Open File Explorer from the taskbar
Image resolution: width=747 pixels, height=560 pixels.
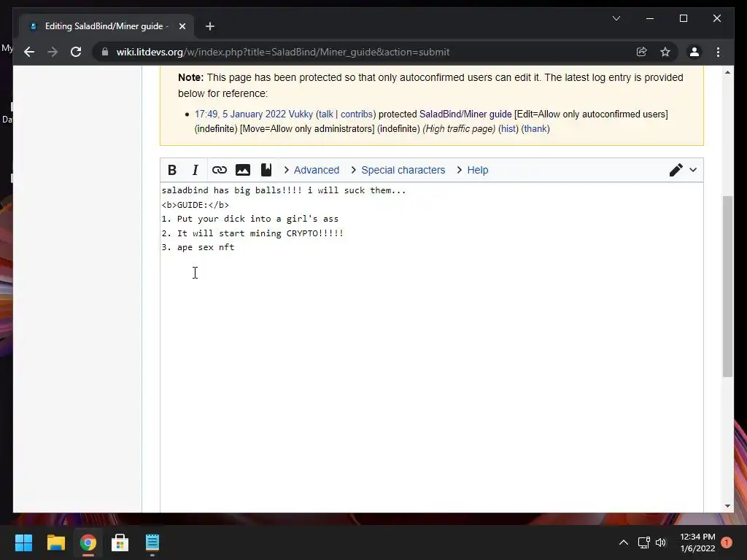[55, 542]
